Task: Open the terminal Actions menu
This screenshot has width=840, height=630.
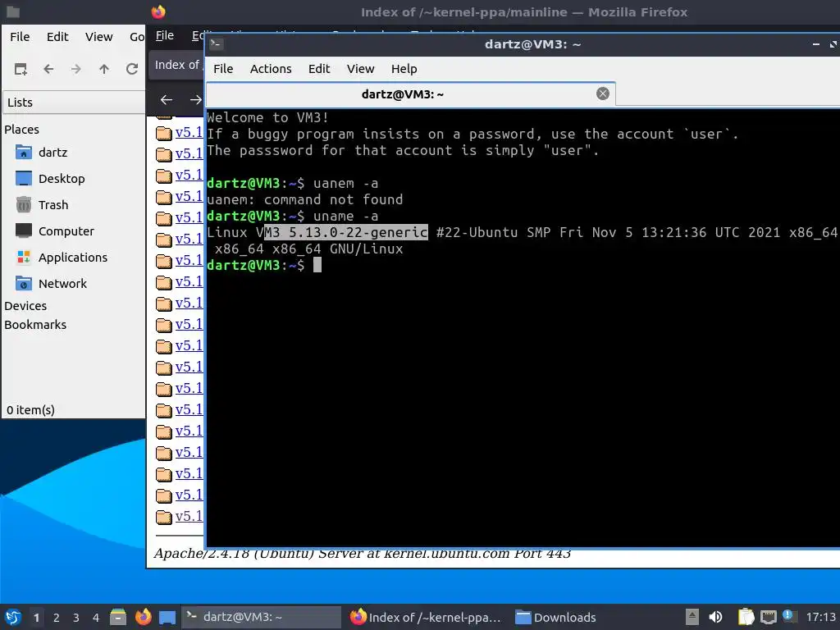Action: tap(271, 69)
